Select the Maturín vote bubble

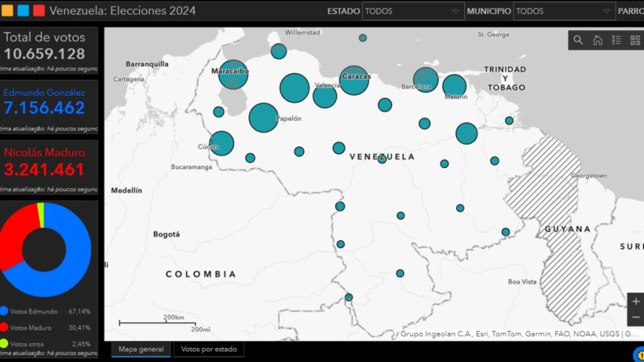[454, 87]
